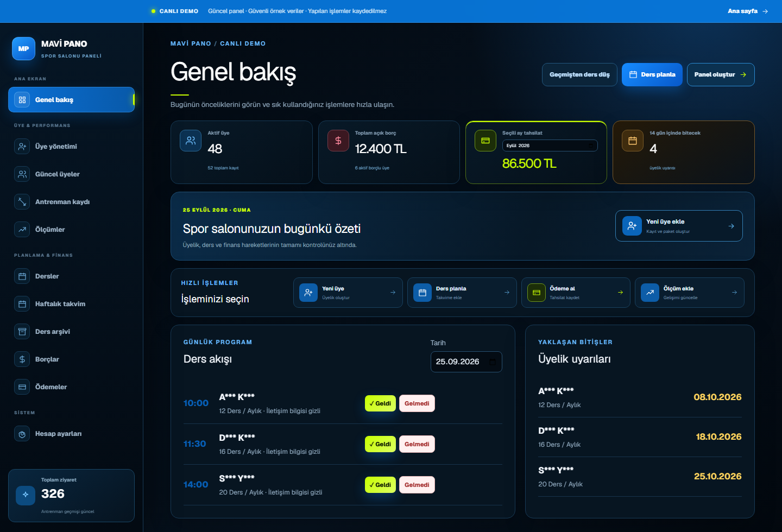Mark S*** Y*** 14:00 class as Geldi
782x532 pixels.
coord(380,485)
